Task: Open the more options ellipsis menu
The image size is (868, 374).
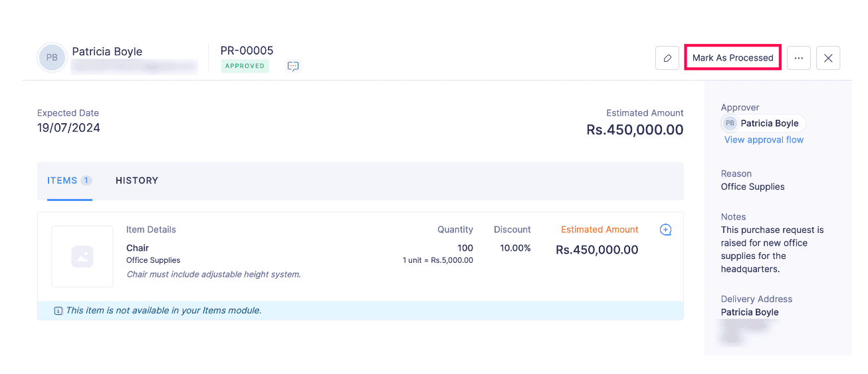Action: pos(799,58)
